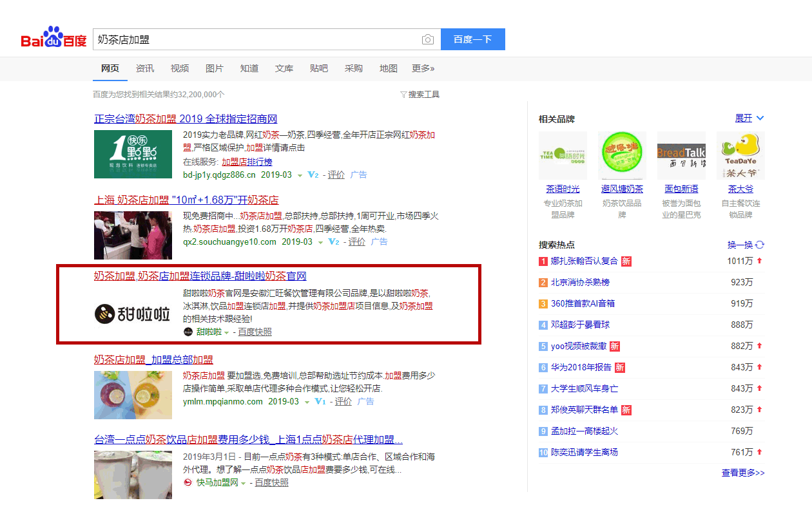Open the milk tea drinks thumbnail for 奶茶店加盟_加盟总部加盟
This screenshot has width=812, height=521.
tap(133, 395)
